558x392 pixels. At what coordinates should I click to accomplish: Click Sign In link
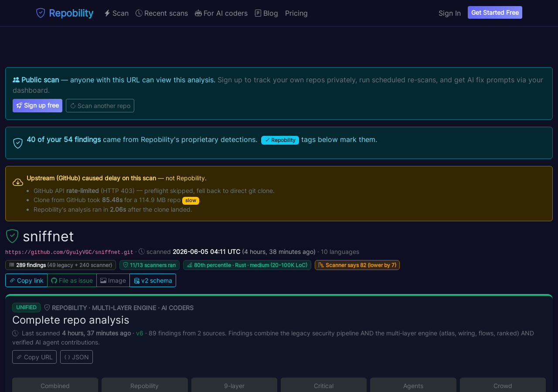[x=449, y=13]
